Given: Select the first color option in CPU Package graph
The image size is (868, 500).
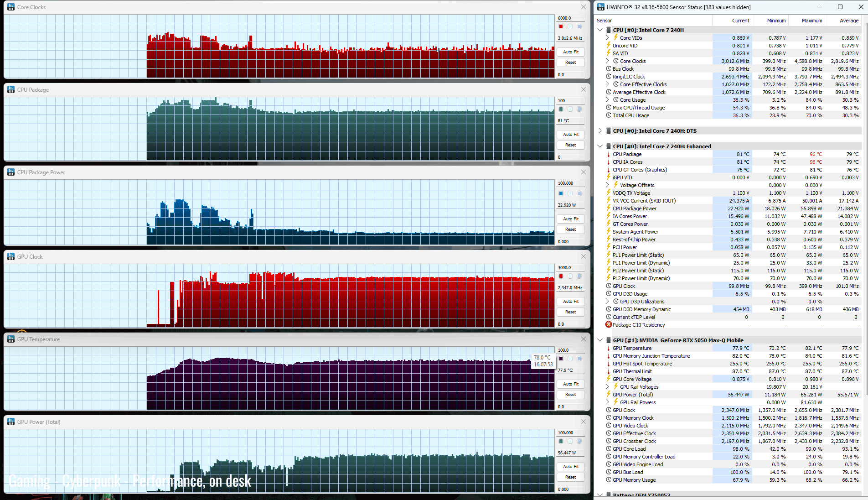Looking at the screenshot, I should 561,109.
